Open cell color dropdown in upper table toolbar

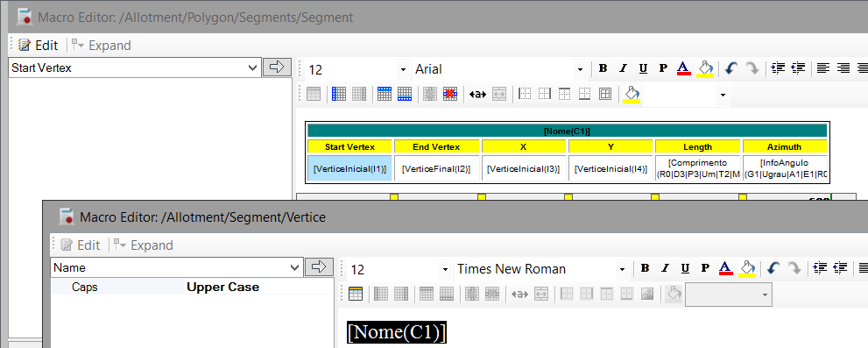coord(723,96)
